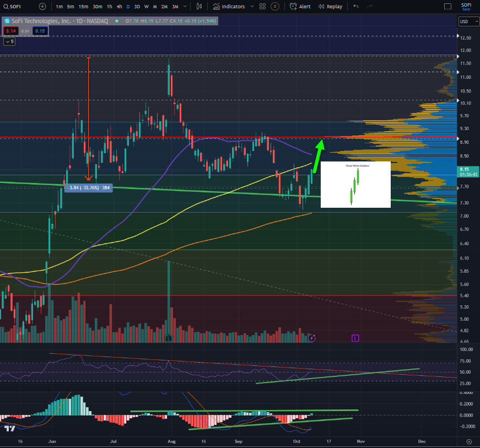Click the SOFI Save layout button

point(466,7)
